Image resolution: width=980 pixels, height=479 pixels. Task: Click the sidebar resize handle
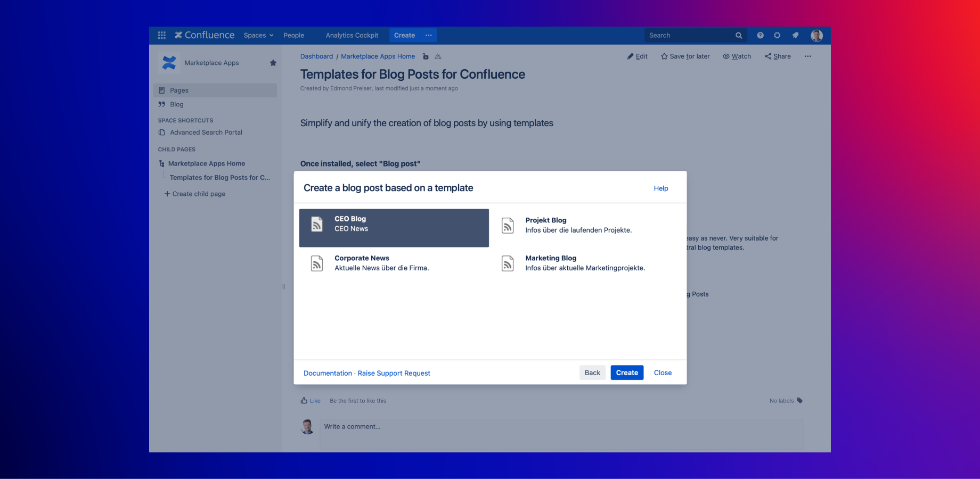click(x=283, y=286)
